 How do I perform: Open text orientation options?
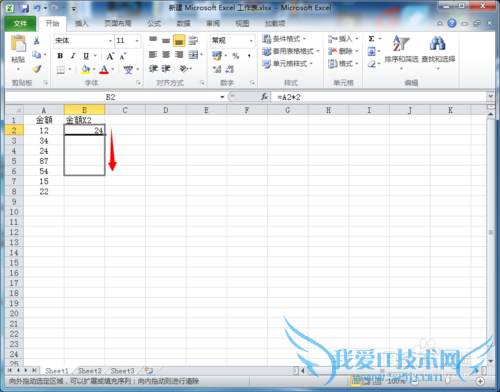pyautogui.click(x=184, y=69)
